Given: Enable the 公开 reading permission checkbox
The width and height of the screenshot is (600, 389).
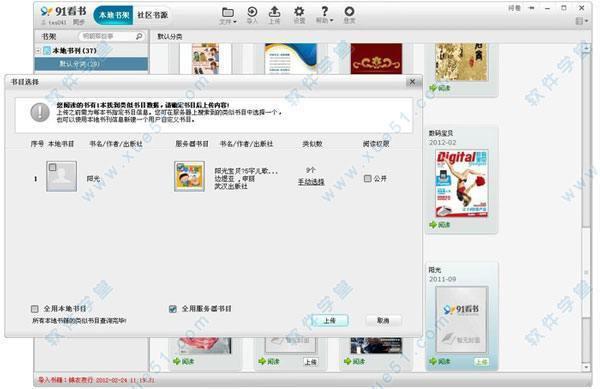Looking at the screenshot, I should tap(367, 178).
